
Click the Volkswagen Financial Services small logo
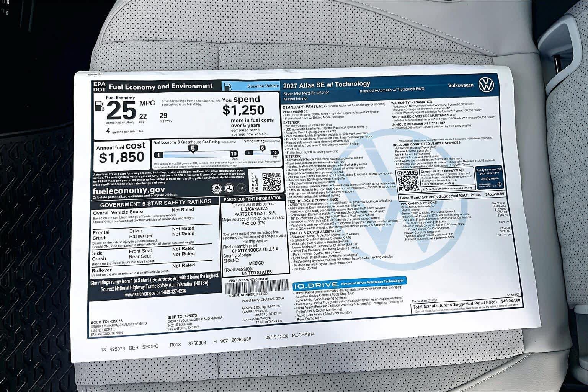[499, 185]
